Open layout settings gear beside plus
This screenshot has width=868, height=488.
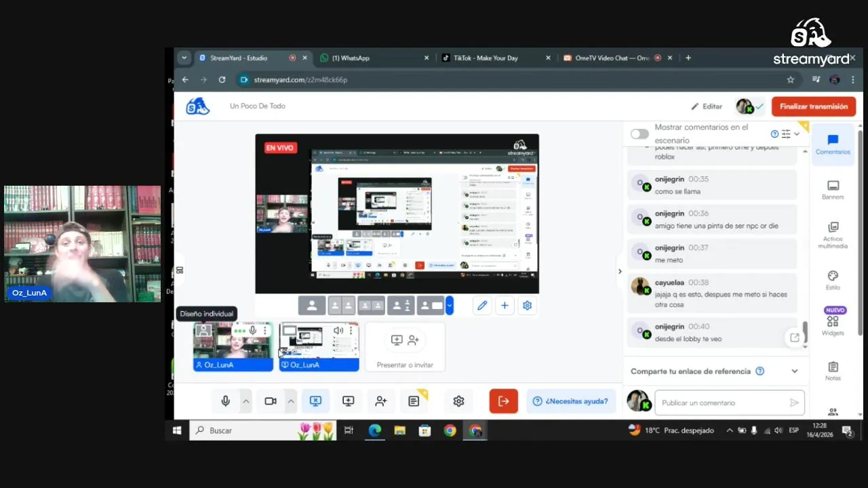click(528, 306)
